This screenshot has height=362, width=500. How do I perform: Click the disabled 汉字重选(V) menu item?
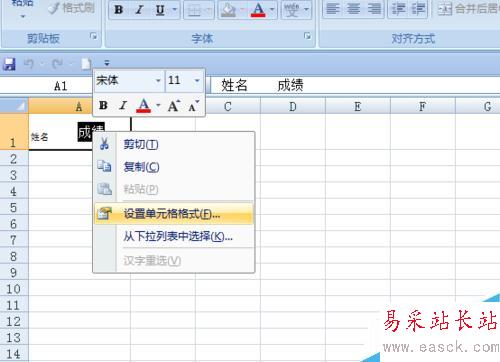pos(174,260)
